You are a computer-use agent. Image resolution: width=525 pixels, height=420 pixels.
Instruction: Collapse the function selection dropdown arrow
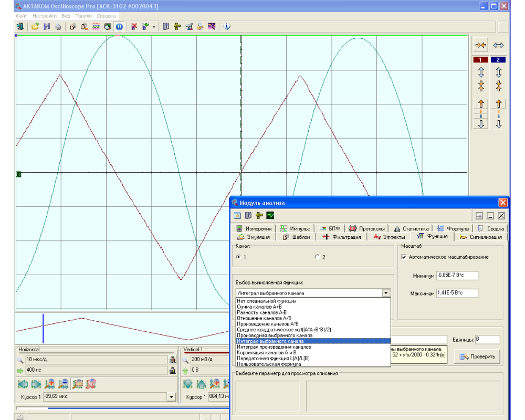[x=386, y=293]
